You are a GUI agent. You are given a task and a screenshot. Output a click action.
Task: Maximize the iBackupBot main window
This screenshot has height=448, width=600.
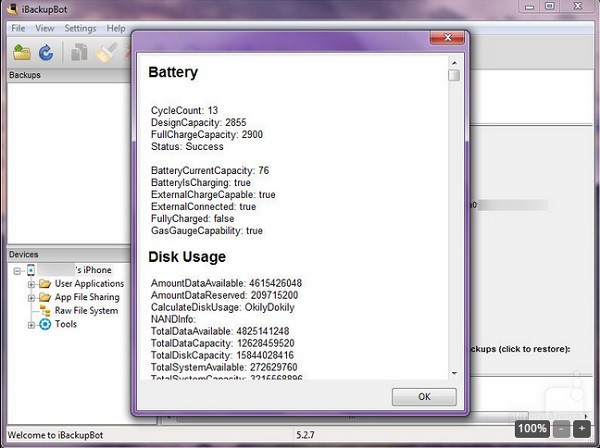[x=550, y=7]
